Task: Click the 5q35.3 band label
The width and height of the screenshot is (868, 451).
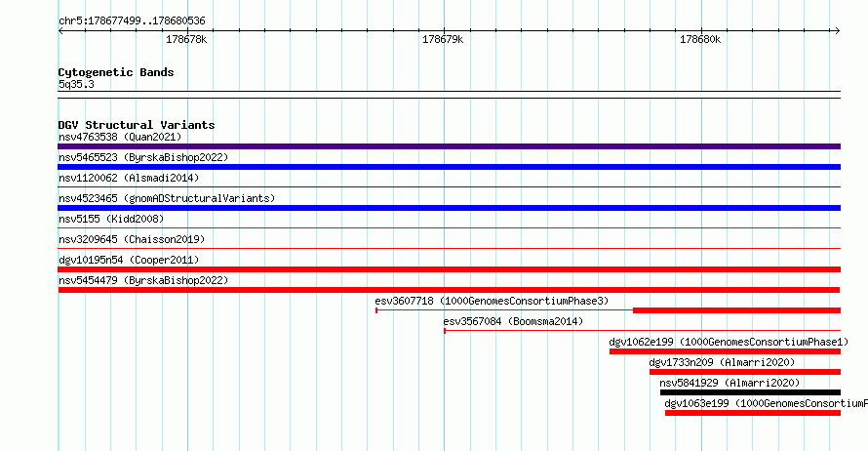Action: click(76, 84)
